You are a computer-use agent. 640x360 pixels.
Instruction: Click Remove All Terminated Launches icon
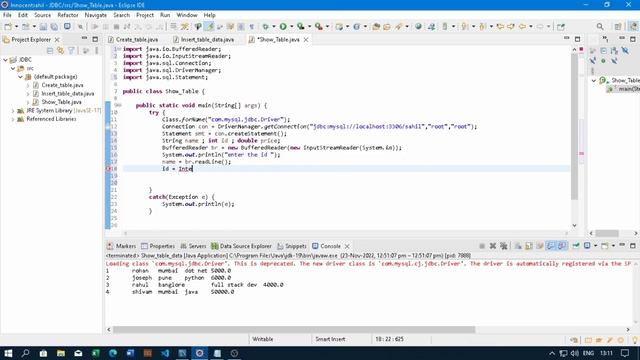[x=504, y=246]
